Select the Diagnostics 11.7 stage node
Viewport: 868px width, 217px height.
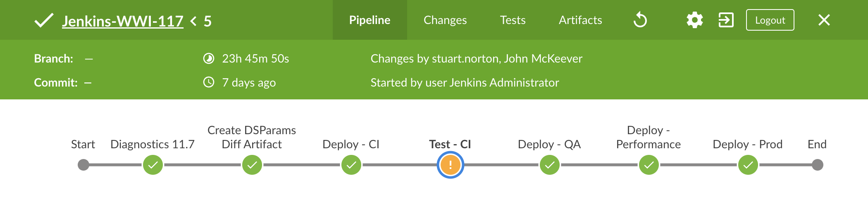point(153,165)
